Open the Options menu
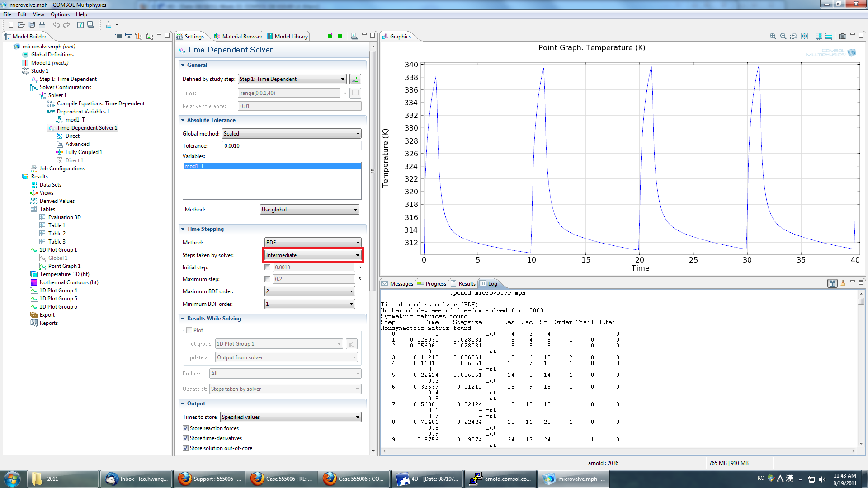The width and height of the screenshot is (868, 488). coord(60,14)
